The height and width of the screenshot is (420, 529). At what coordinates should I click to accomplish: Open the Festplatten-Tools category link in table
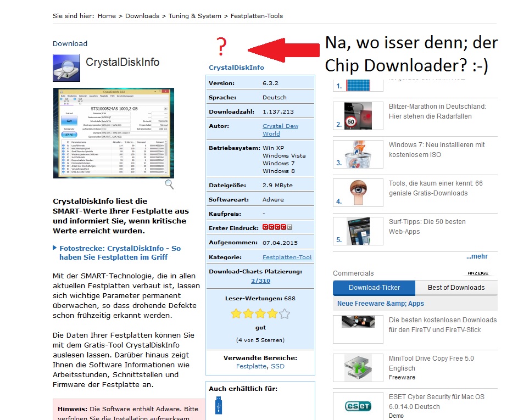[x=287, y=257]
